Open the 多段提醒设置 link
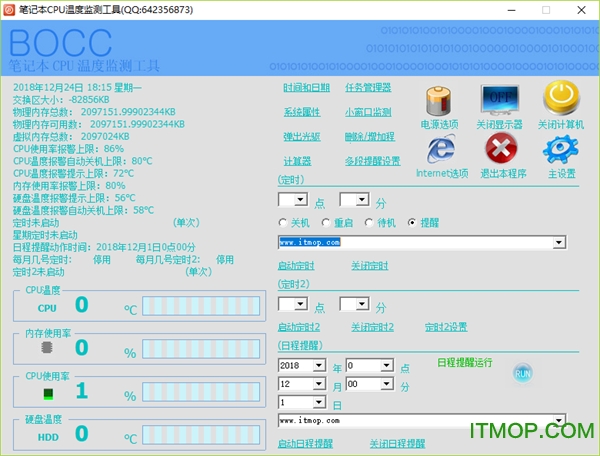 (372, 161)
